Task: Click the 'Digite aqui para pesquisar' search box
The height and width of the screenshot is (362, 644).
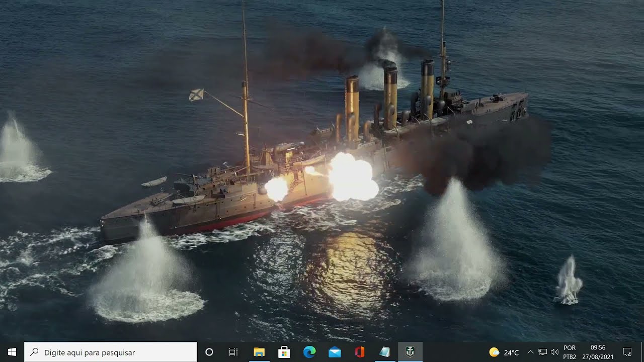Action: point(111,352)
